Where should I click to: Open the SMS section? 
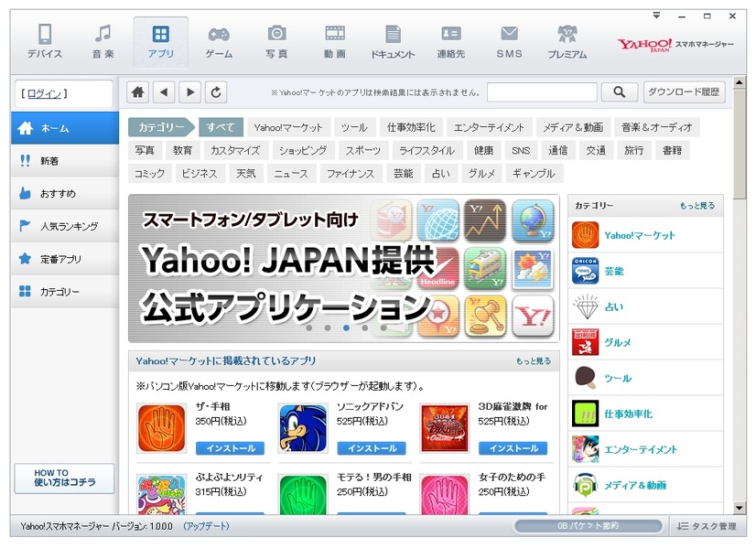509,42
